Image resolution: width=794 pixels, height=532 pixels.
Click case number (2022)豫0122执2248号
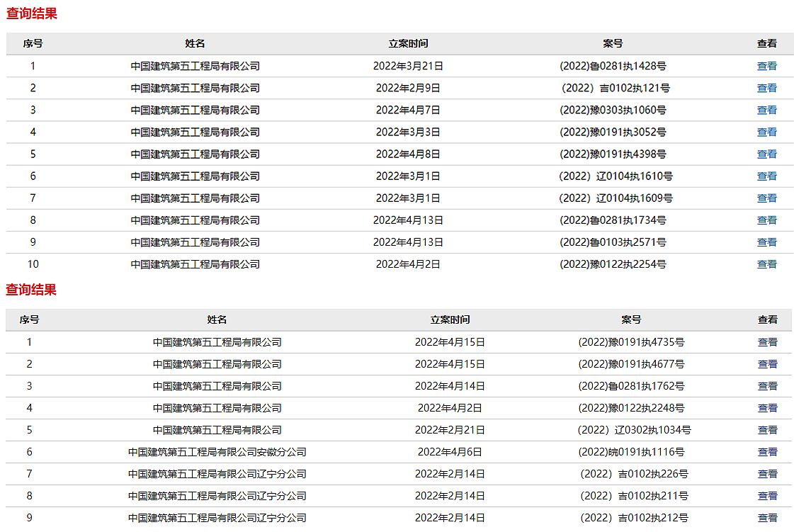point(631,408)
